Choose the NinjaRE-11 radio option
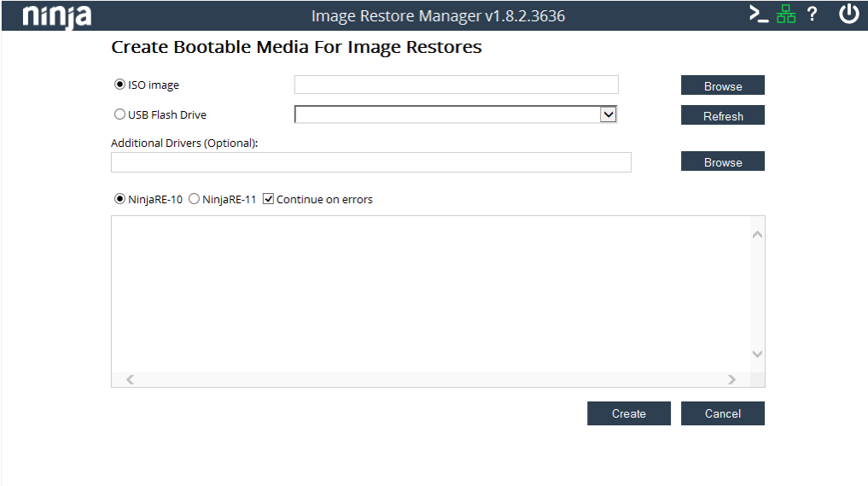The height and width of the screenshot is (486, 868). (194, 199)
